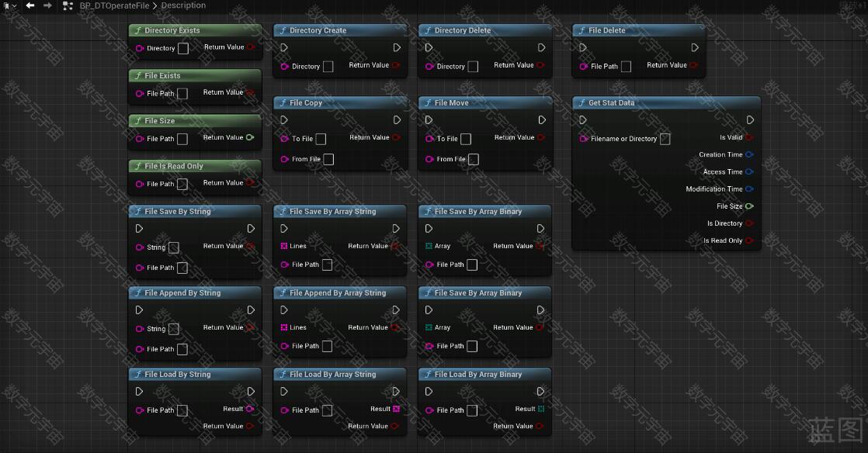The height and width of the screenshot is (453, 868).
Task: Select the File Copy node header
Action: 340,103
